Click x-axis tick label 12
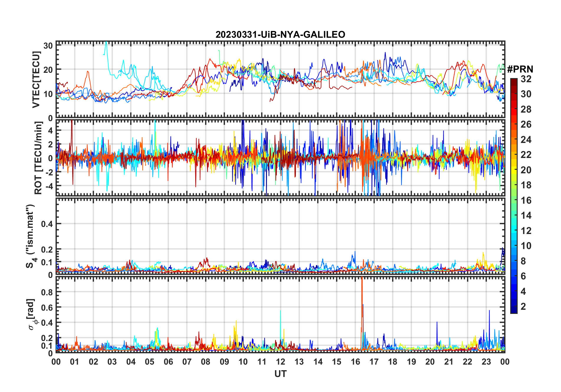The width and height of the screenshot is (561, 392). 280,362
